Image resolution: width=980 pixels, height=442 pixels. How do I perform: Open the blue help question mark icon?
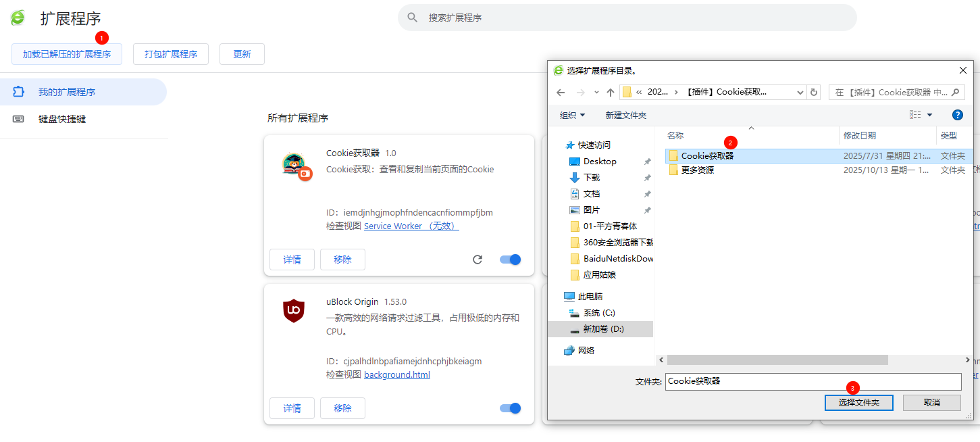956,116
